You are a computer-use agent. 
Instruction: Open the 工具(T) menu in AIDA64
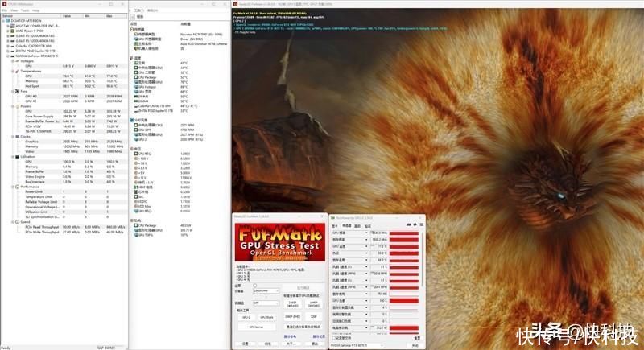[138, 10]
